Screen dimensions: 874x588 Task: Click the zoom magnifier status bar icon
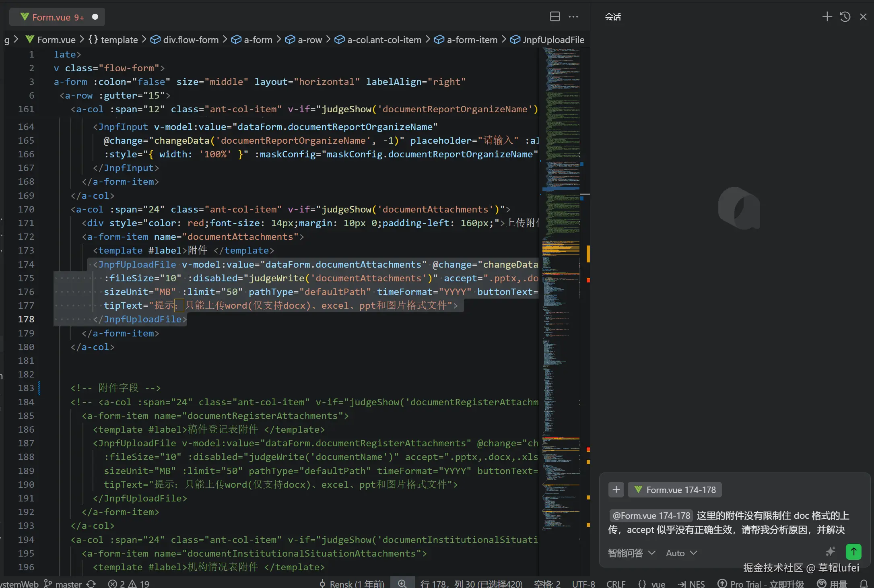pyautogui.click(x=402, y=584)
